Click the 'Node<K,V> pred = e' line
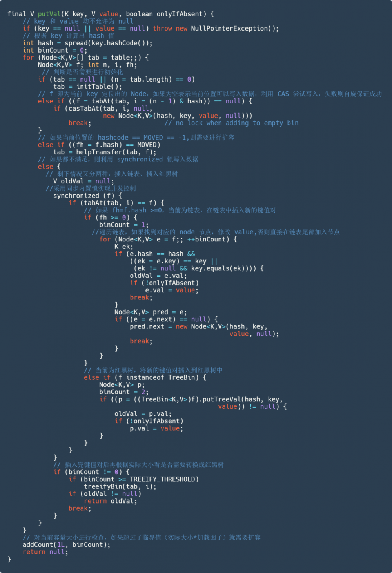Screen dimensions: 392x573 (151, 312)
